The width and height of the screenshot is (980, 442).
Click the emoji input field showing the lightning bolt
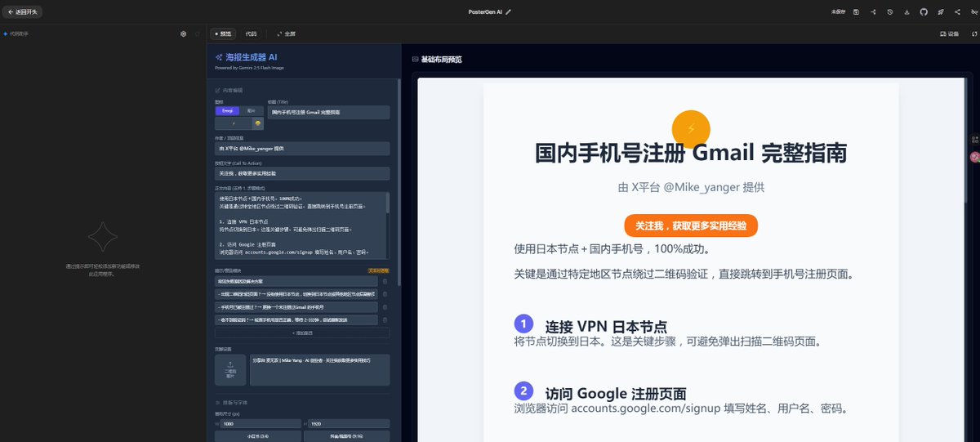tap(234, 123)
